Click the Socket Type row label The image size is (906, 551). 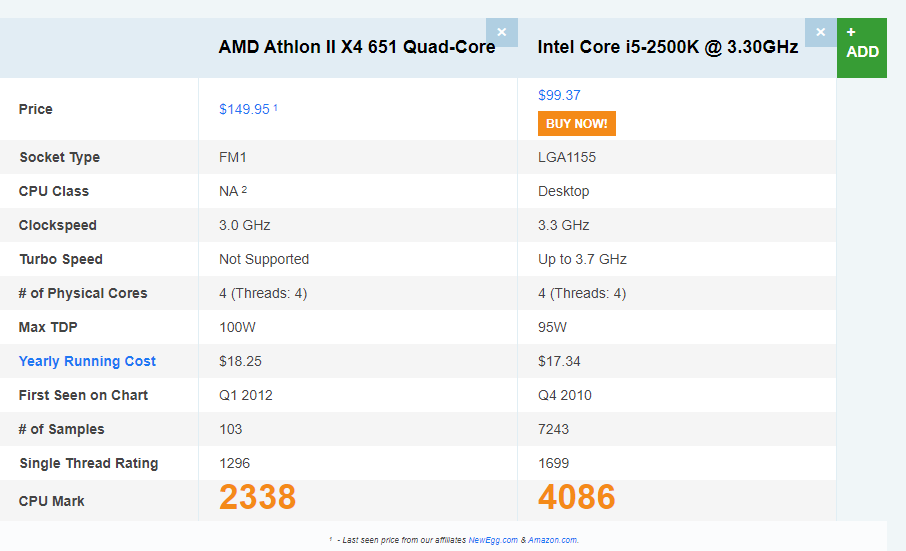pos(59,157)
